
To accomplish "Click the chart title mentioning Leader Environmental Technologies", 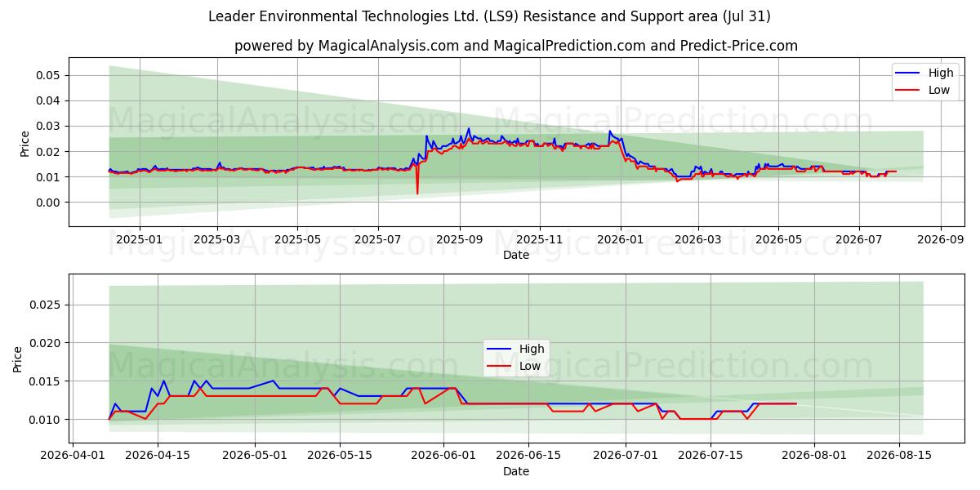I will click(489, 16).
